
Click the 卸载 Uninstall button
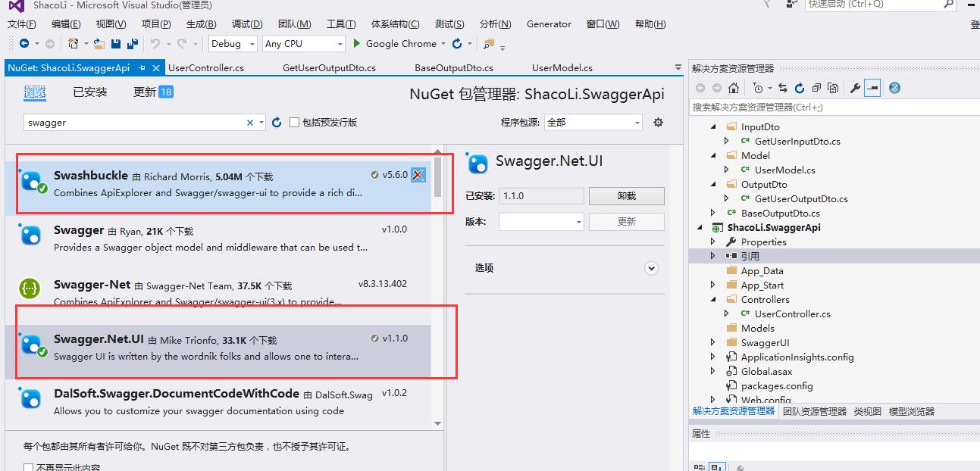coord(627,195)
